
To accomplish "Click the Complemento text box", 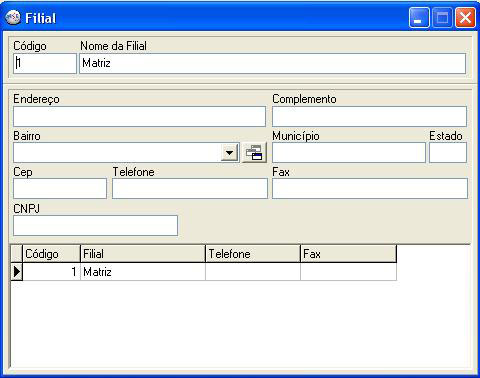I will pyautogui.click(x=369, y=116).
